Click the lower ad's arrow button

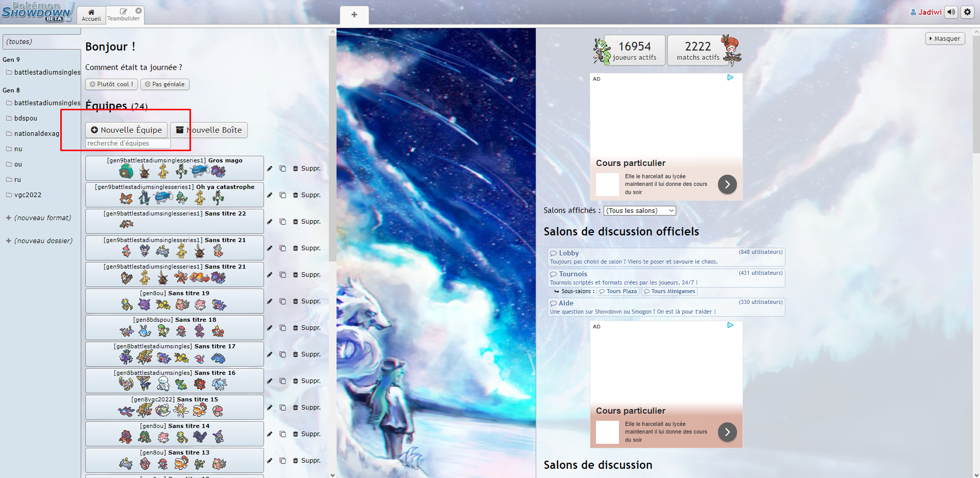(727, 432)
